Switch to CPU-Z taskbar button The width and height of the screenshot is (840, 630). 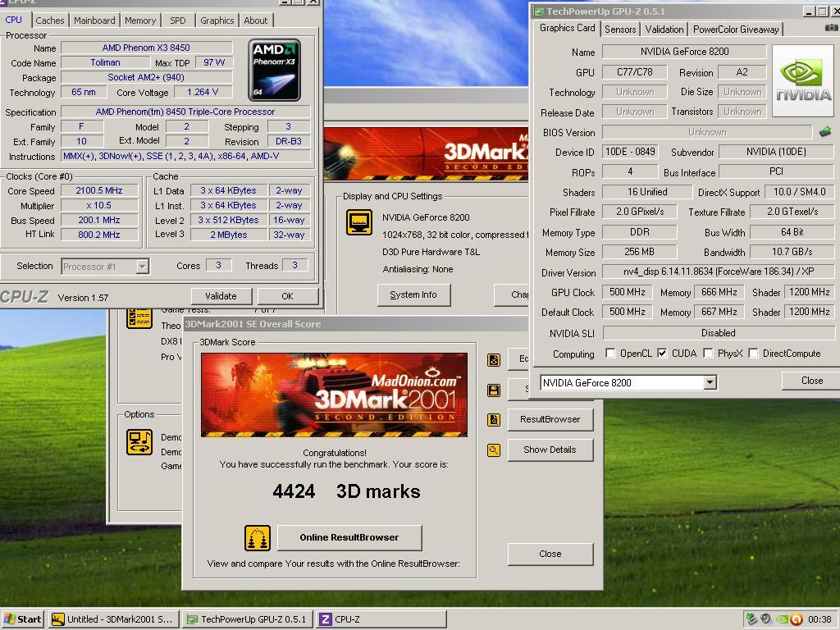(x=381, y=619)
